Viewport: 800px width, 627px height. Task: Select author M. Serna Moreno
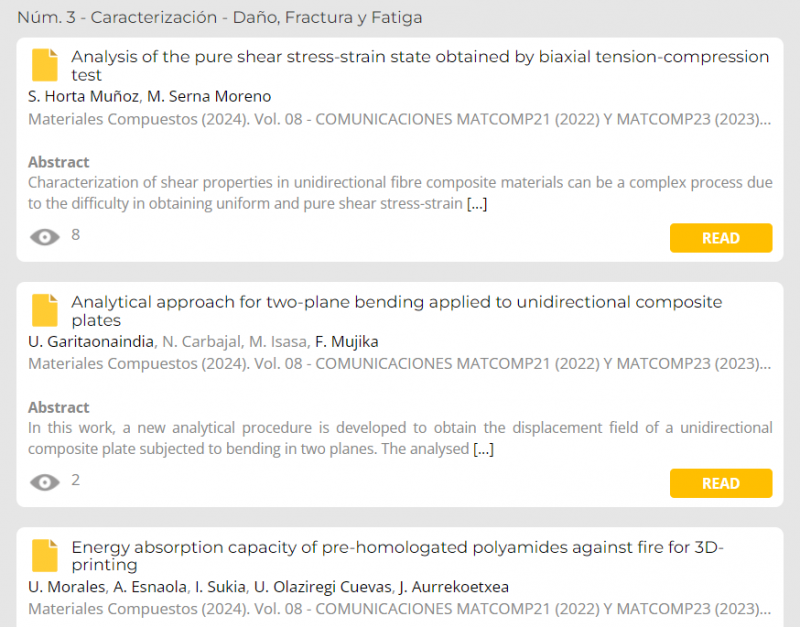[x=209, y=96]
